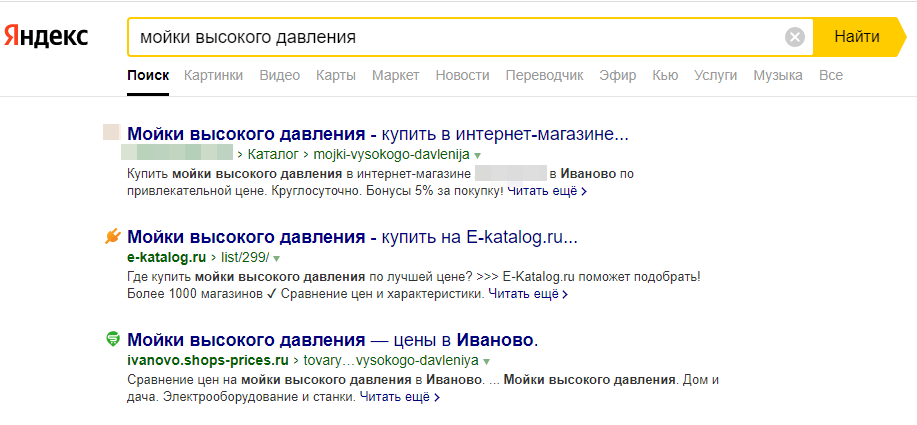Open the Карты tab
The image size is (917, 425).
pyautogui.click(x=336, y=75)
